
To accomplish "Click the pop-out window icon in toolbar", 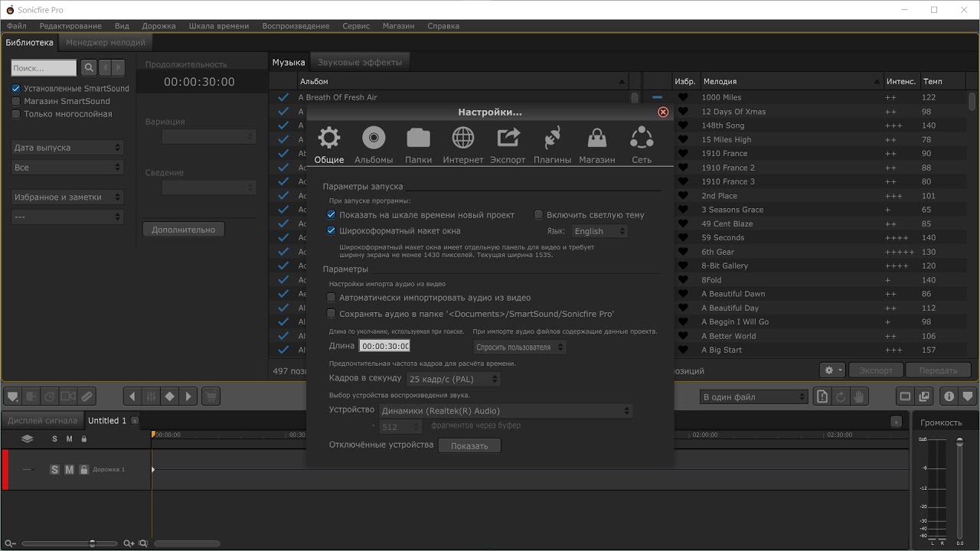I will [924, 396].
